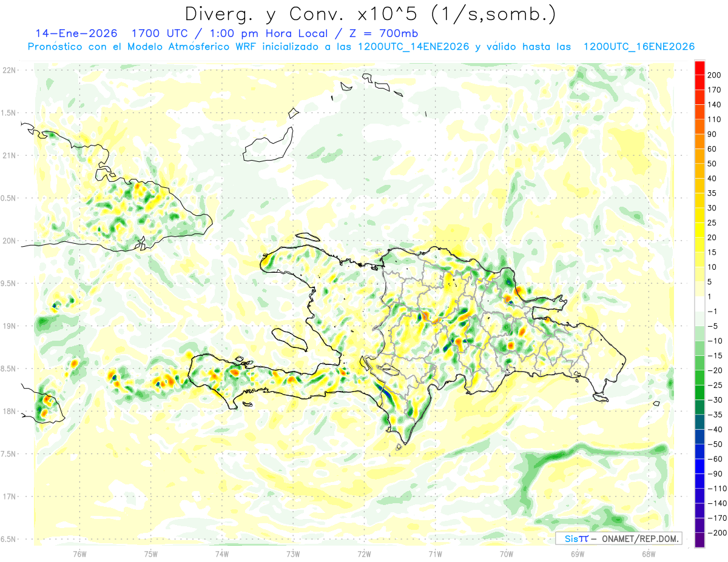Click the colorbar value "-200"

click(716, 533)
